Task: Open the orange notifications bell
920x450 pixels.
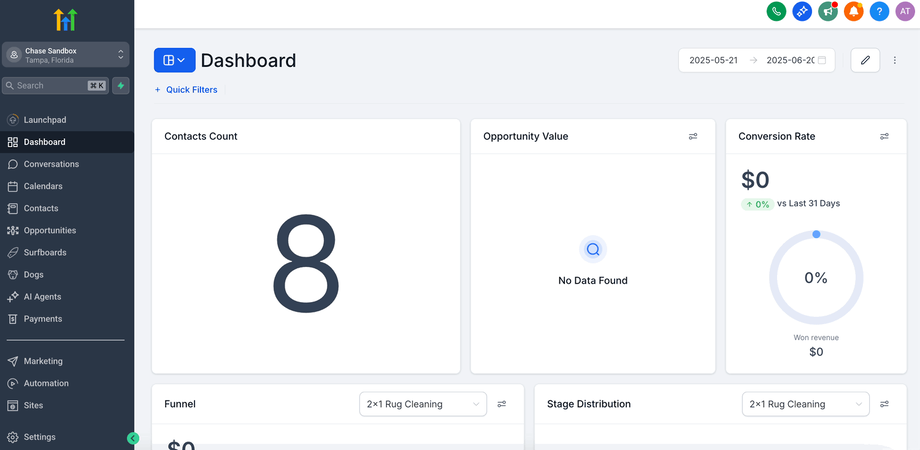Action: tap(853, 11)
